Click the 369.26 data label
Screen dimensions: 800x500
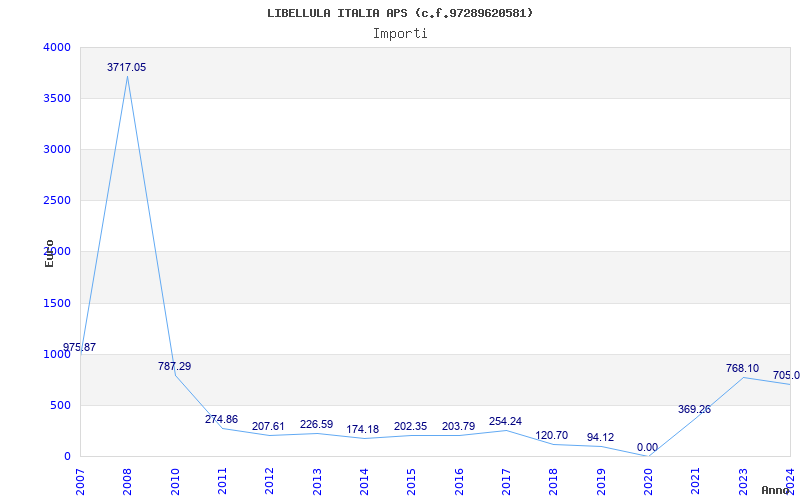point(694,409)
